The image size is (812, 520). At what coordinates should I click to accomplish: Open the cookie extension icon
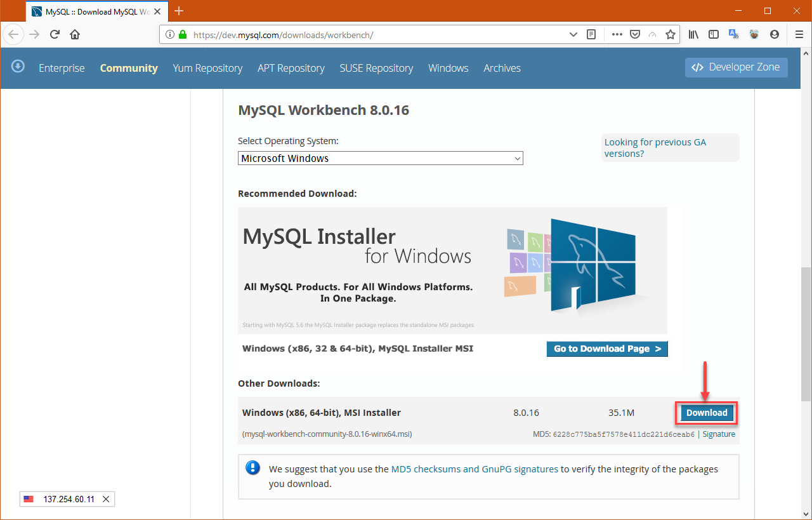[754, 34]
